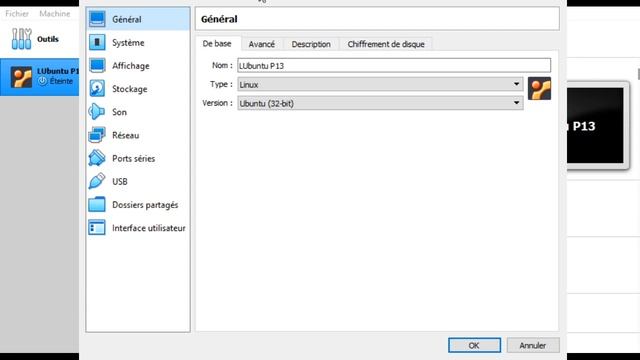Click the Outils tools icon
The height and width of the screenshot is (360, 640).
click(x=21, y=39)
